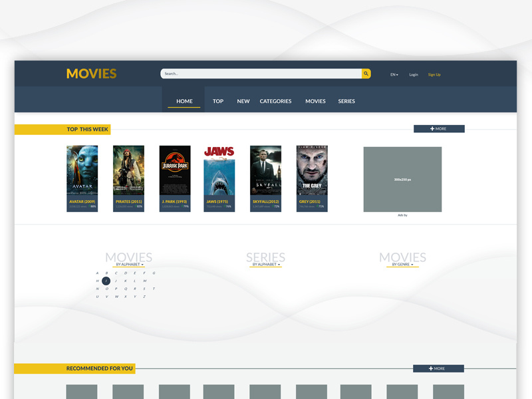This screenshot has height=399, width=532.
Task: Select letter S in movies alphabet
Action: (x=144, y=289)
